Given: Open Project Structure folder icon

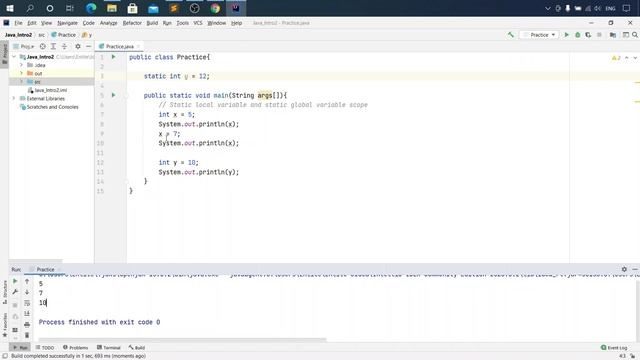Looking at the screenshot, I should click(x=613, y=35).
